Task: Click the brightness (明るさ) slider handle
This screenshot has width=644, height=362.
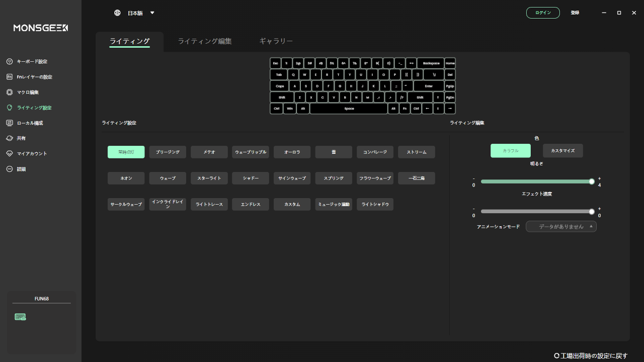Action: click(x=592, y=182)
